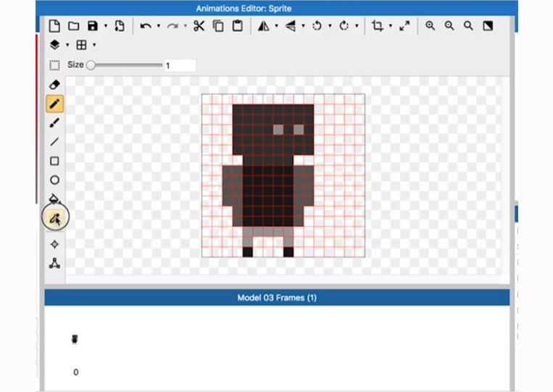Click the sprite's left eye pixel
553x392 pixels.
278,130
